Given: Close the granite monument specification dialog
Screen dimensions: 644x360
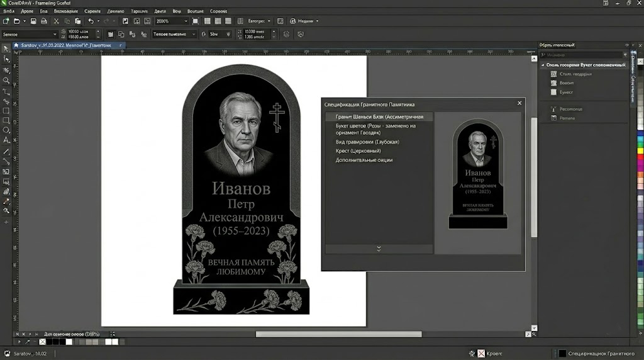Looking at the screenshot, I should pos(519,103).
